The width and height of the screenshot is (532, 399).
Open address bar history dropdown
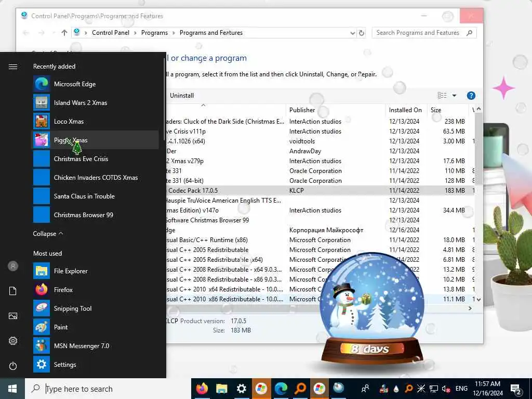[x=353, y=33]
